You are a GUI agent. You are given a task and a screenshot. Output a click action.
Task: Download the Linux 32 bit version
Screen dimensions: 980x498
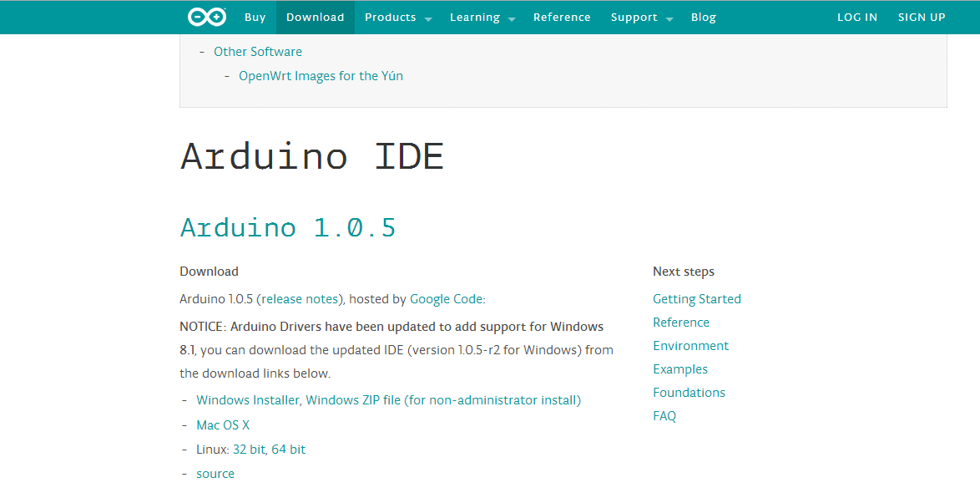click(249, 450)
